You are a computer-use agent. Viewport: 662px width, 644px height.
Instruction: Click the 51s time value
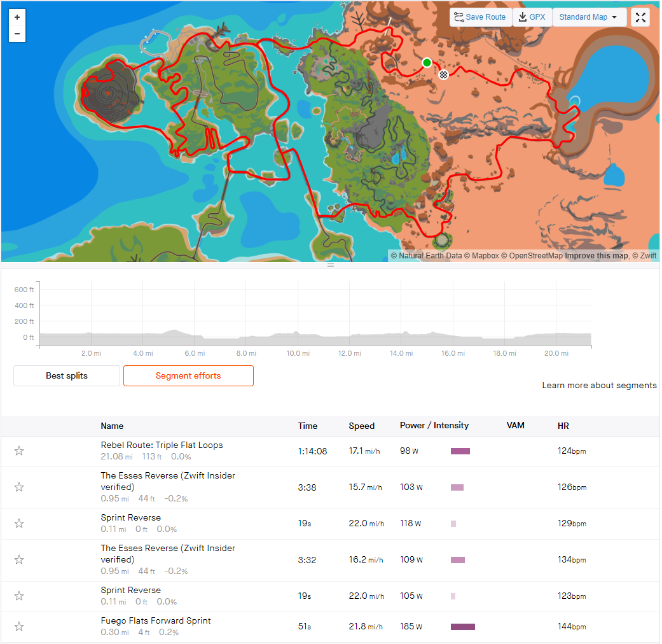tap(305, 627)
